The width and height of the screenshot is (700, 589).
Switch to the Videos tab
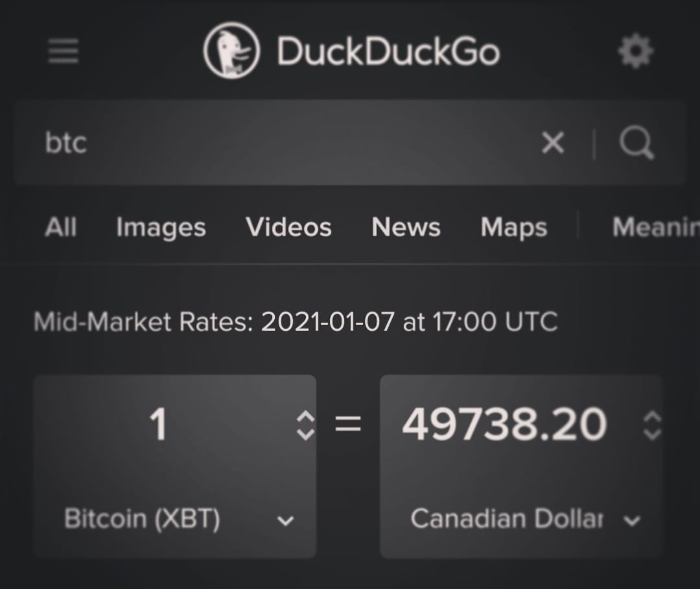288,228
